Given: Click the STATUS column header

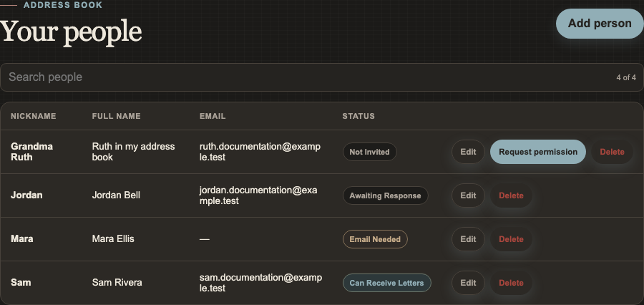Looking at the screenshot, I should pos(358,116).
